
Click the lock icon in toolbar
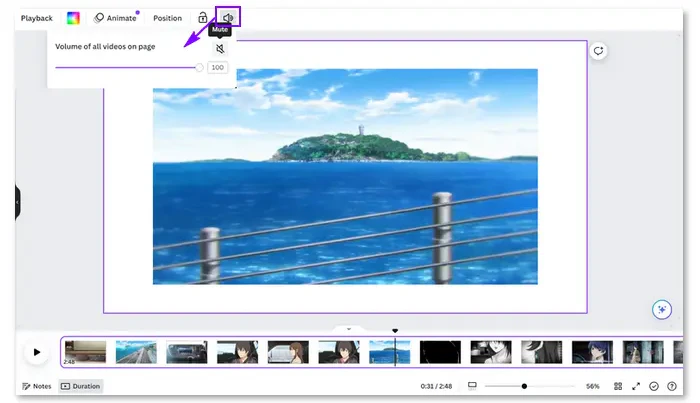click(203, 18)
